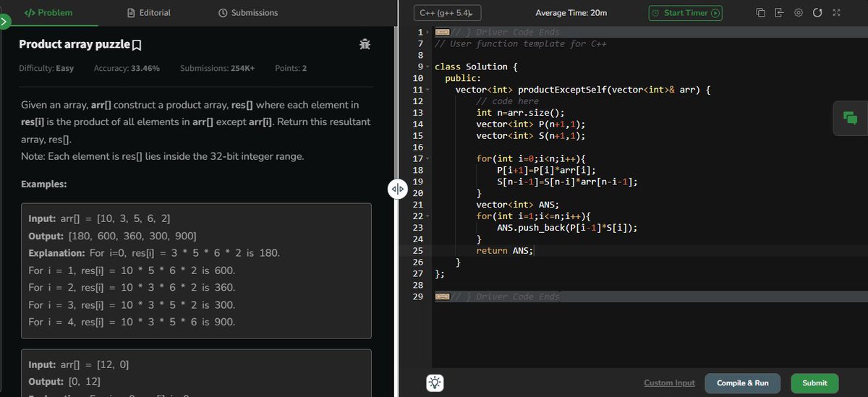The width and height of the screenshot is (868, 397).
Task: Click 'Submissions: 254K+' text
Action: pyautogui.click(x=217, y=68)
